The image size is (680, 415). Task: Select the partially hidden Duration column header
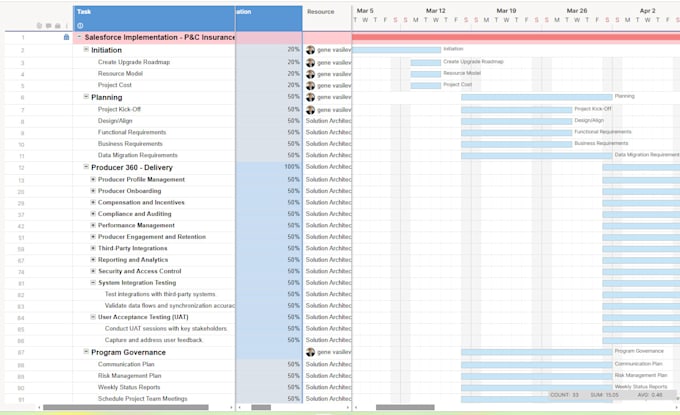(269, 18)
